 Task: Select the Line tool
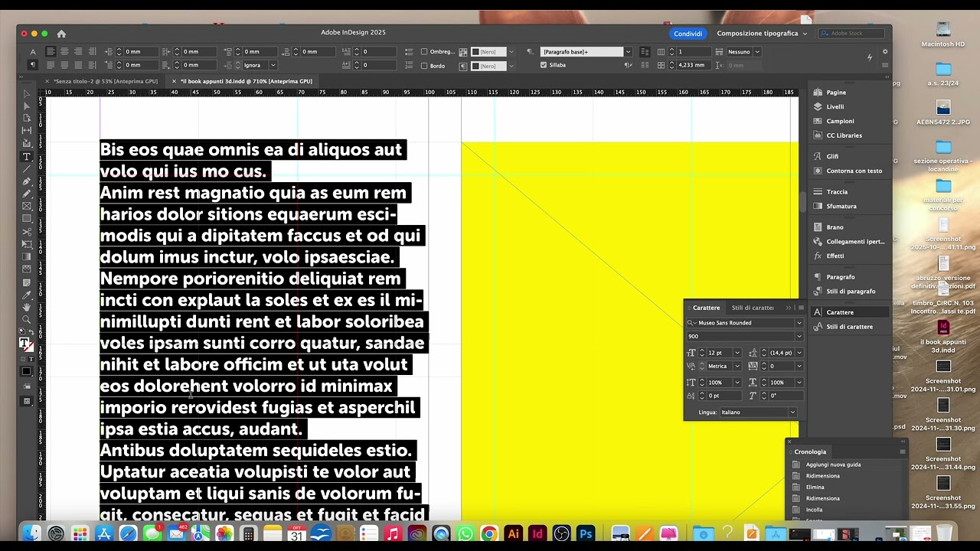pos(27,168)
